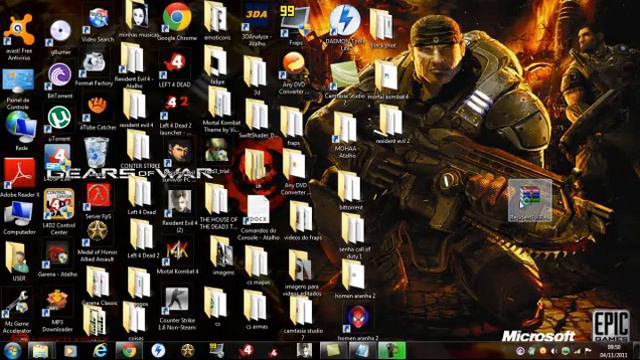
Task: Open the Windows Start menu
Action: pos(12,351)
